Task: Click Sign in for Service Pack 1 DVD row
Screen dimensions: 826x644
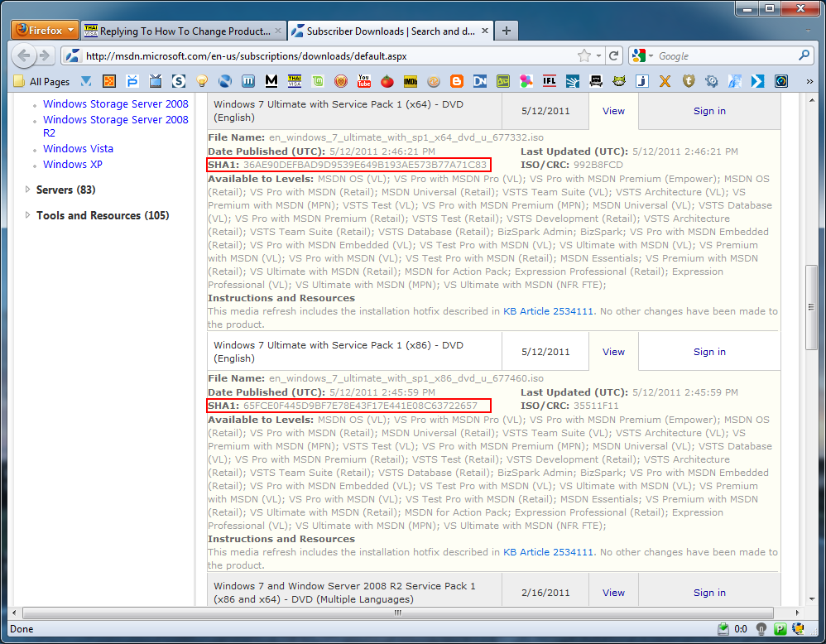Action: click(x=709, y=593)
